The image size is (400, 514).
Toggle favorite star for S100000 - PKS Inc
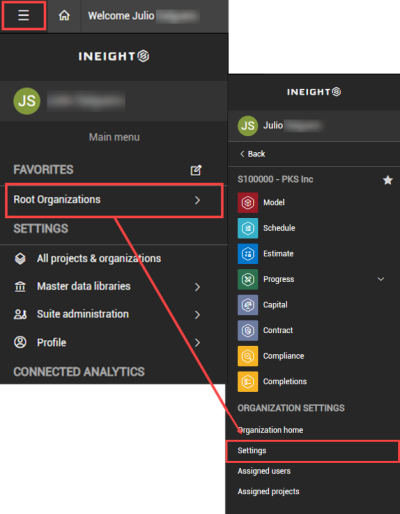point(388,180)
